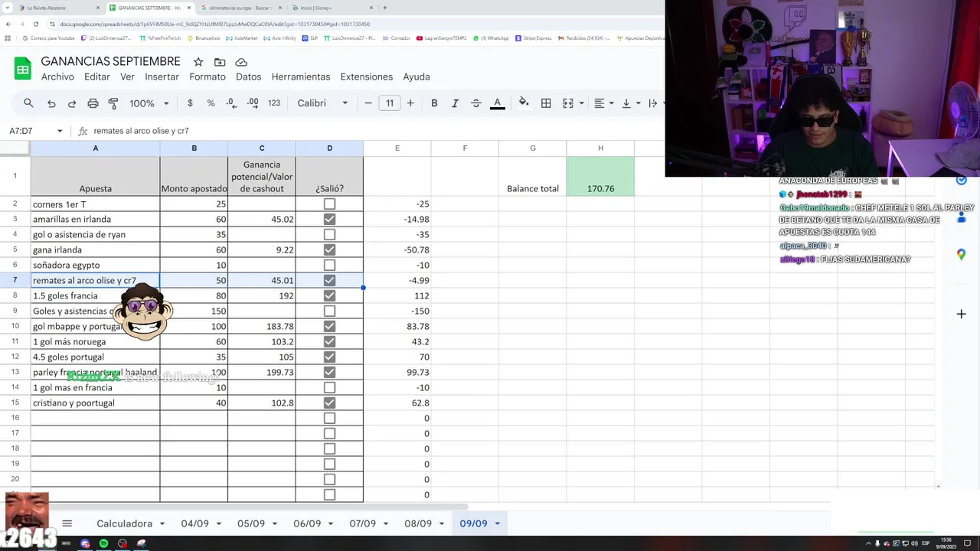
Task: Print the spreadsheet
Action: [93, 103]
